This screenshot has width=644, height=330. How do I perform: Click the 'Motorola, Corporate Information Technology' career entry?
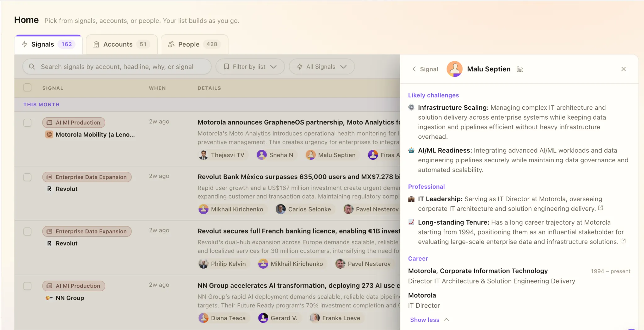[x=478, y=271]
